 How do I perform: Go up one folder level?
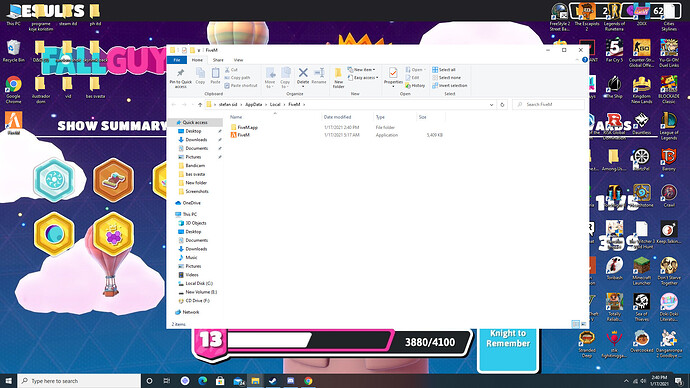pyautogui.click(x=200, y=105)
